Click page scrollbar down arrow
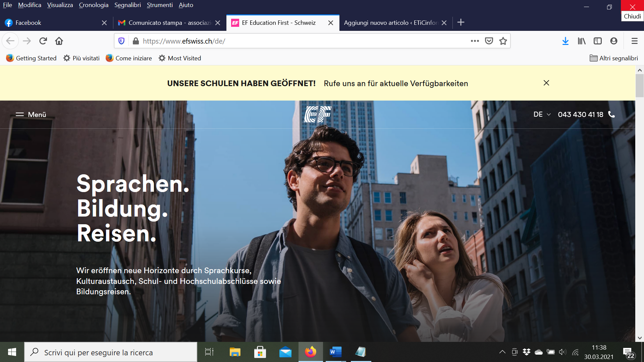This screenshot has height=362, width=644. (x=640, y=338)
